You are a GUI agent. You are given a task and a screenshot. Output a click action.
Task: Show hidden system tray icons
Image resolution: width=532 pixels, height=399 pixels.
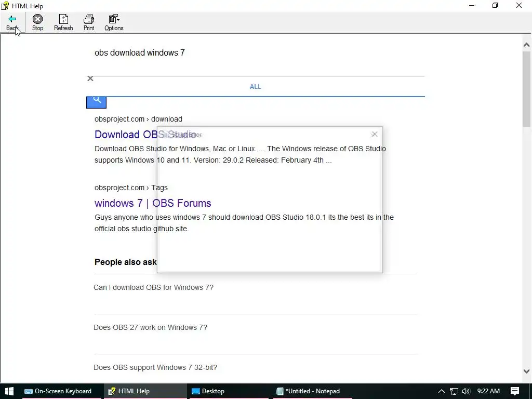point(441,391)
